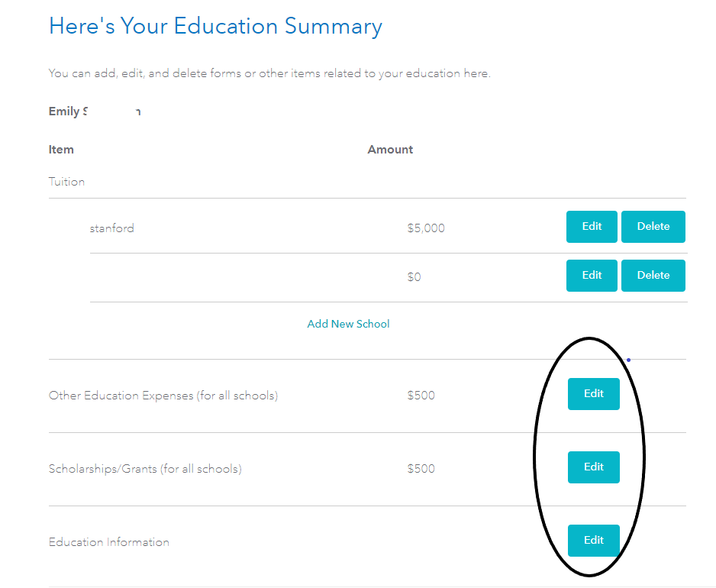This screenshot has height=588, width=716.
Task: Select the Education Summary page heading
Action: (x=215, y=26)
